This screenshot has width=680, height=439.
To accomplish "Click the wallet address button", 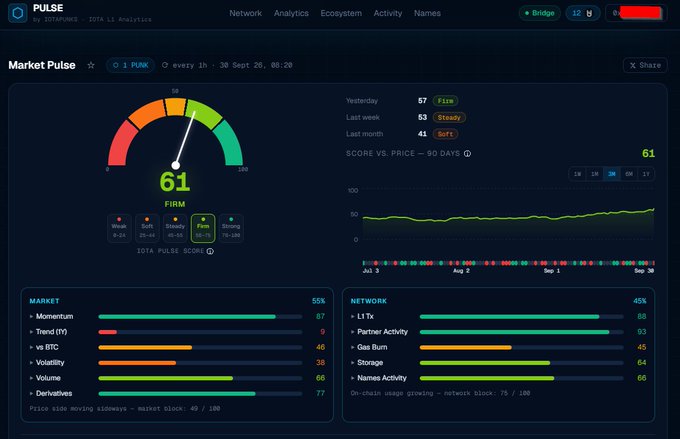I will 636,13.
